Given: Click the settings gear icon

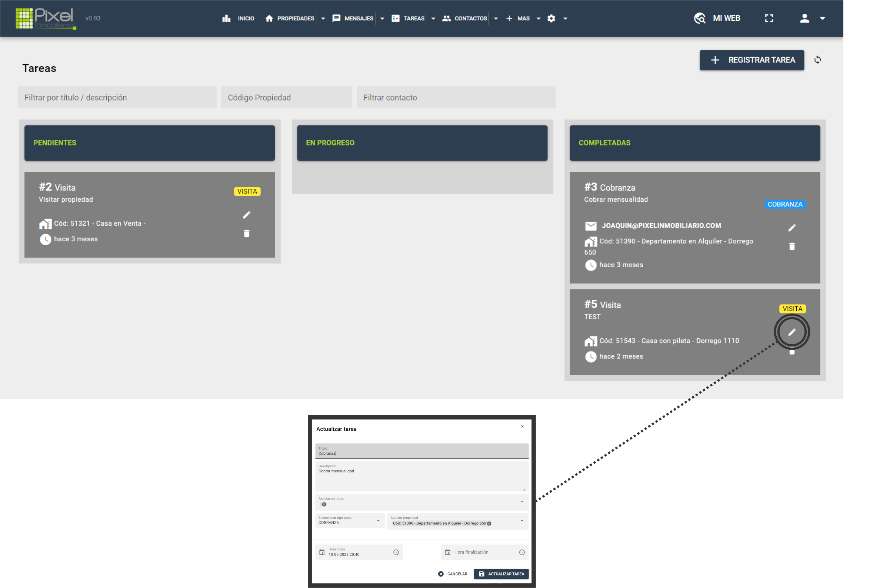Looking at the screenshot, I should pos(551,19).
